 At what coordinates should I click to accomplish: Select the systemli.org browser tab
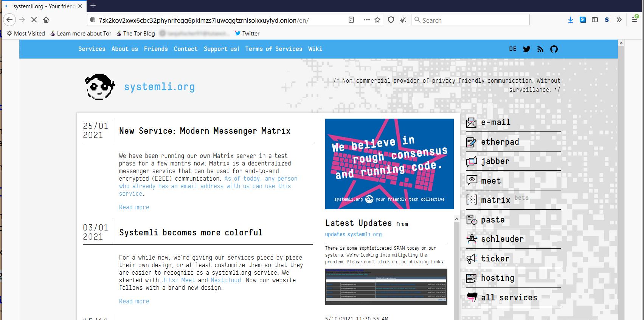point(43,6)
